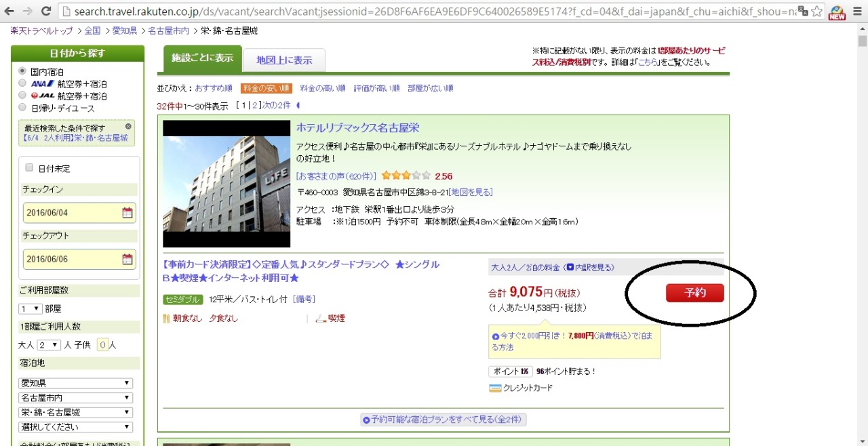Open ホテルリブマックス名古屋栄 hotel link
Viewport: 868px width, 446px height.
pyautogui.click(x=357, y=128)
